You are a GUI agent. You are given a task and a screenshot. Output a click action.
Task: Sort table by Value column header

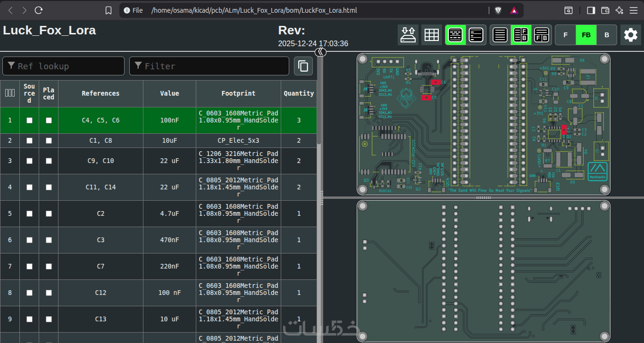[169, 93]
